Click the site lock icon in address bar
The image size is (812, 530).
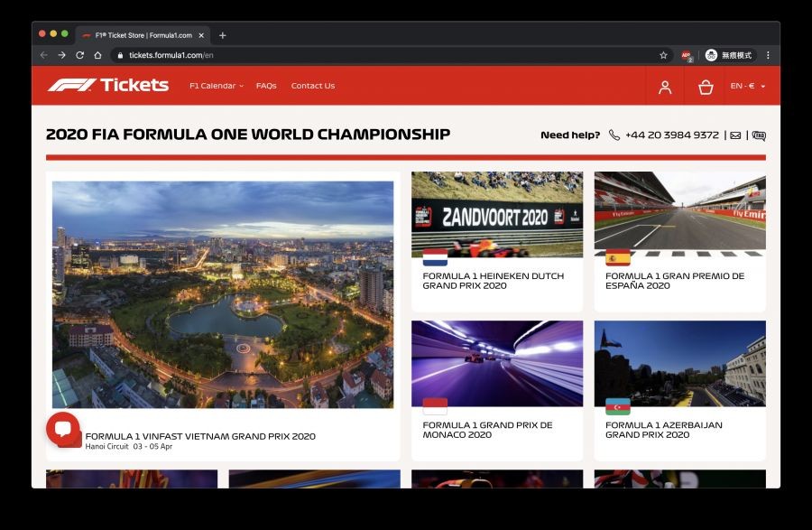120,55
